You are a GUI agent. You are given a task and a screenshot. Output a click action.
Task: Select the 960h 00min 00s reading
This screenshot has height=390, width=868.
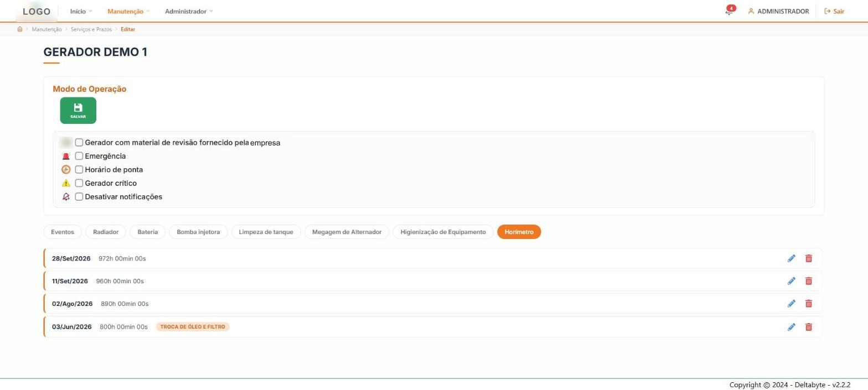click(x=120, y=281)
